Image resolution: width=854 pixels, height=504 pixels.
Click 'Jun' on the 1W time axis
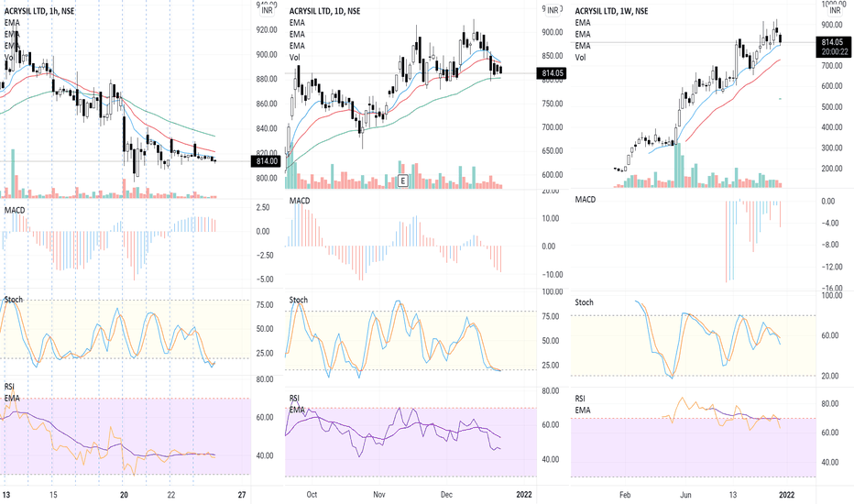(685, 495)
